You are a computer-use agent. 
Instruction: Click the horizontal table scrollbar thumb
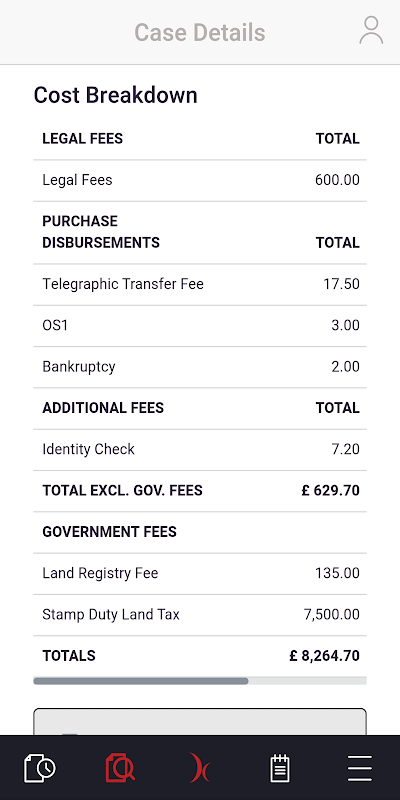[x=141, y=681]
